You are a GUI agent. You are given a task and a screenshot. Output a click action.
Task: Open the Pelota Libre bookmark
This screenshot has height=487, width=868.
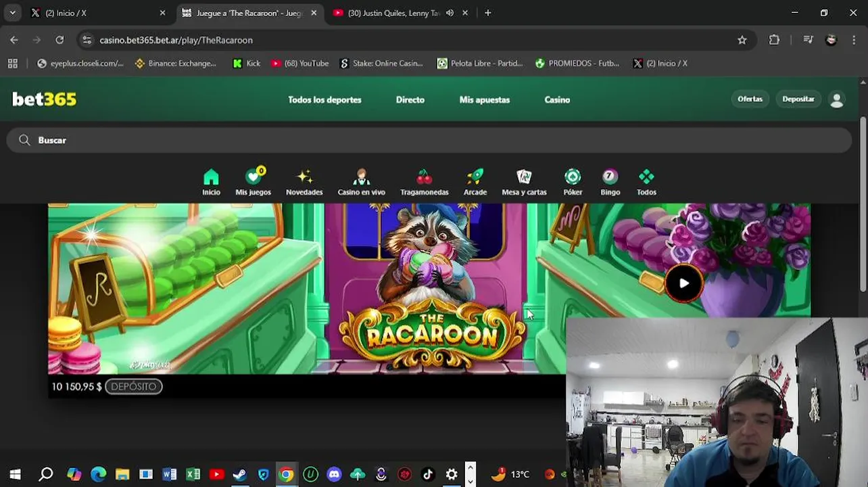[480, 63]
